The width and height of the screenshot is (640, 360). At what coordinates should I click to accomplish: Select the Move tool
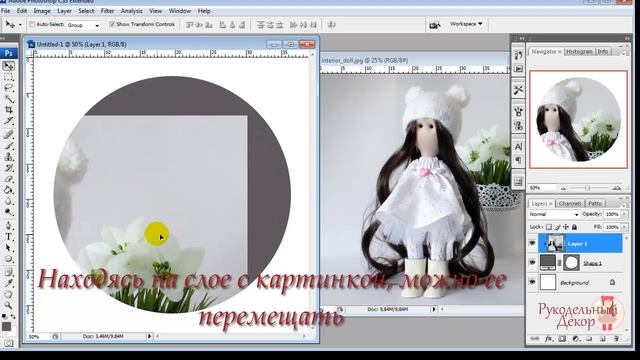click(9, 66)
